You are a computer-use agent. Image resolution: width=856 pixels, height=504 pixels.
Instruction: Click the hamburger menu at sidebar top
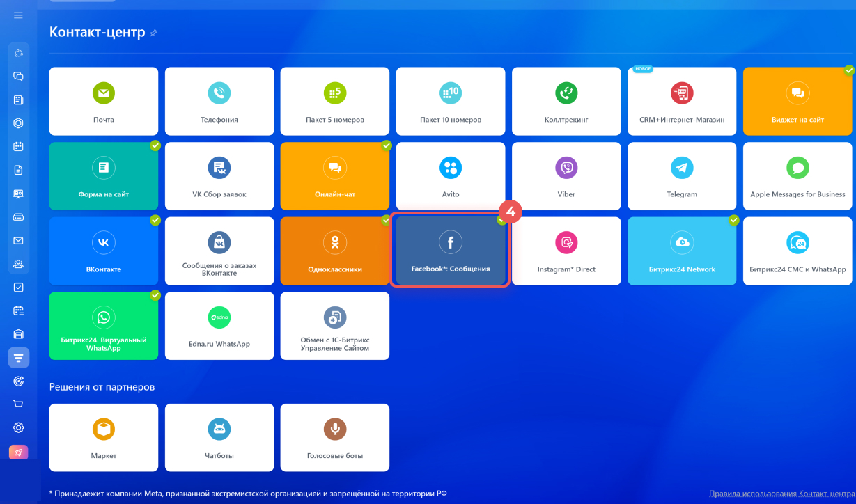pos(19,15)
